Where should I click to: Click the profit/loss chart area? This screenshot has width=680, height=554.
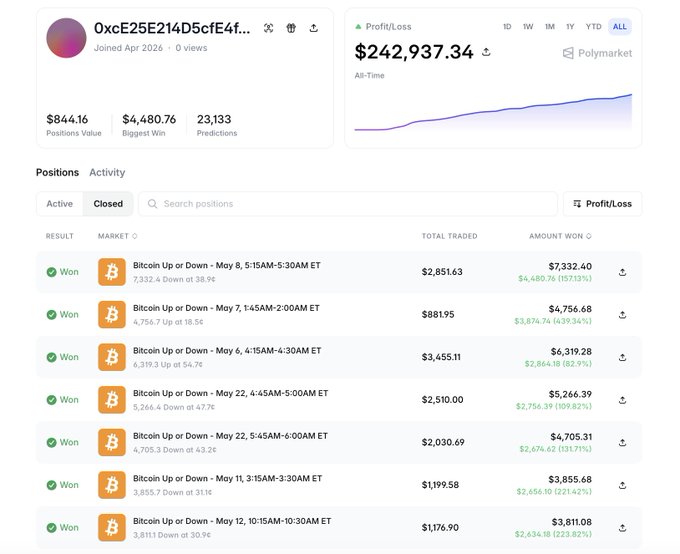click(x=493, y=112)
